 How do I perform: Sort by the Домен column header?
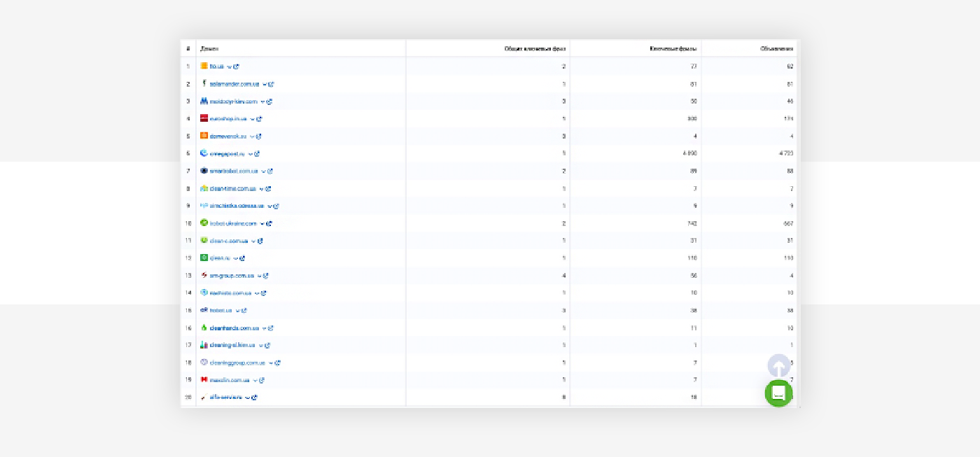pos(209,49)
